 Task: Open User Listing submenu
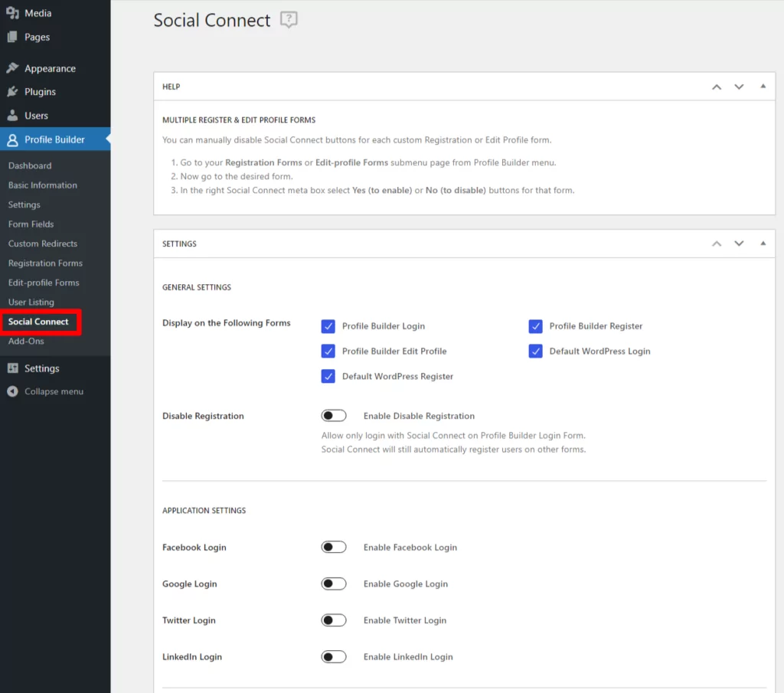[x=31, y=302]
